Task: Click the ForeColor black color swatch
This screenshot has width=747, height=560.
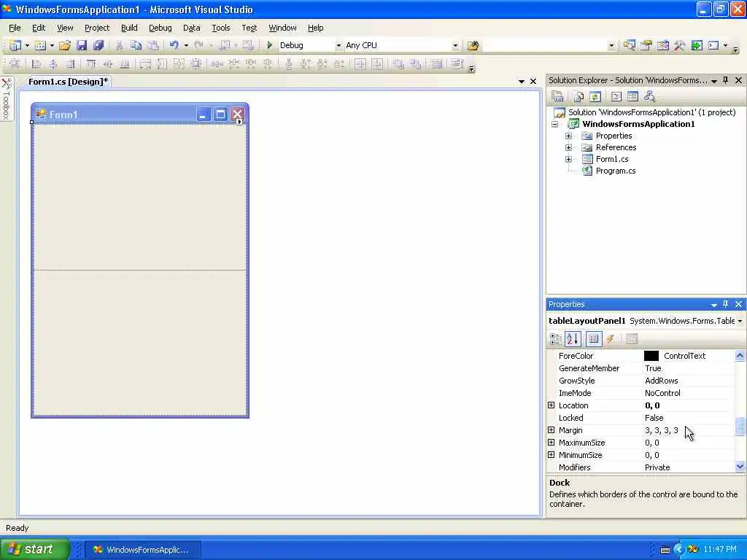Action: (x=651, y=356)
